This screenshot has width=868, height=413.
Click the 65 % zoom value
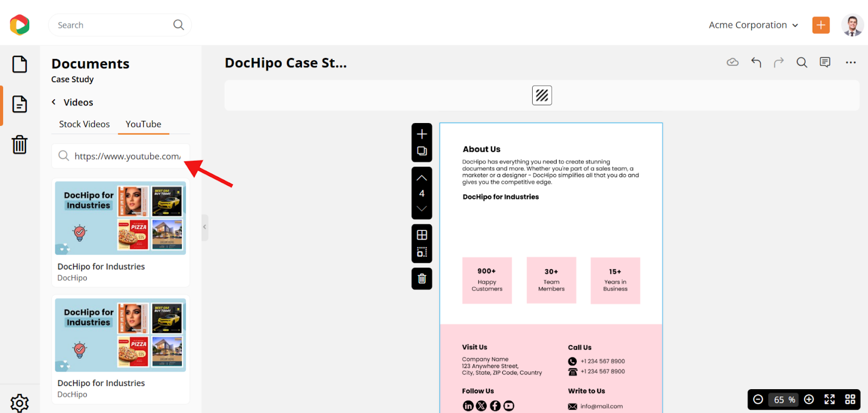[x=784, y=400]
